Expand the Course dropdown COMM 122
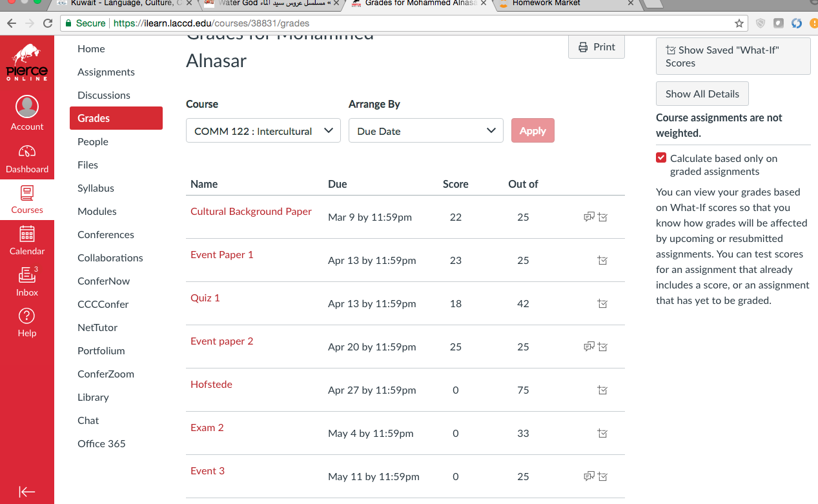818x504 pixels. tap(263, 131)
